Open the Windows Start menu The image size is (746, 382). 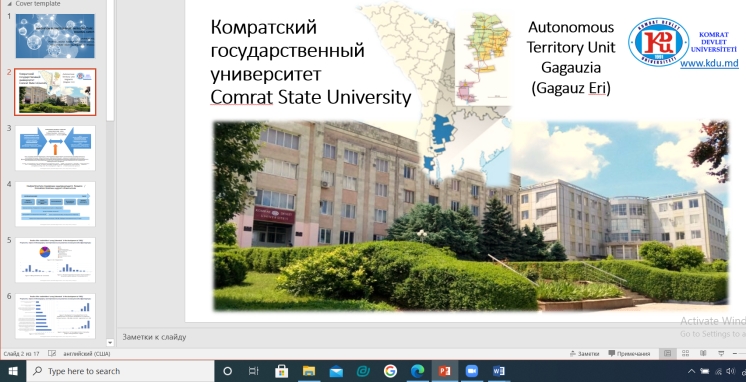13,371
